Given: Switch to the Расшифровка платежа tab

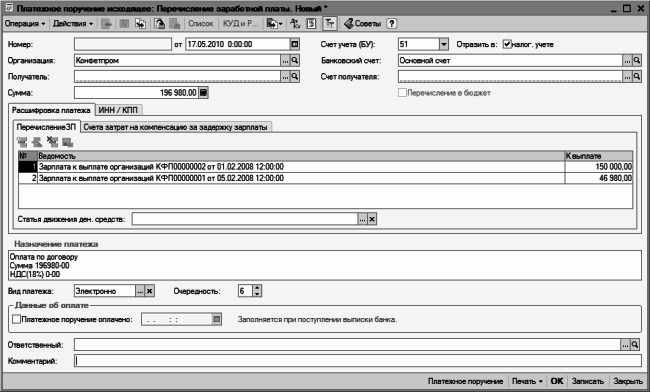Looking at the screenshot, I should pyautogui.click(x=51, y=110).
